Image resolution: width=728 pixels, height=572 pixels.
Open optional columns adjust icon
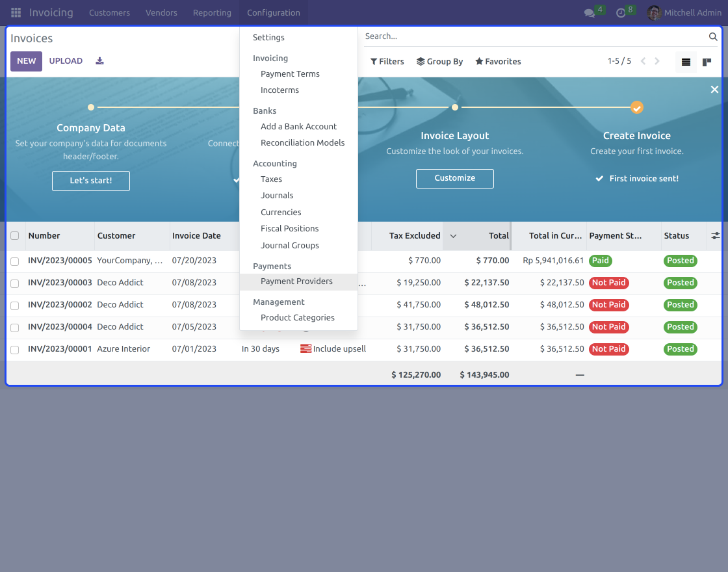pyautogui.click(x=716, y=236)
